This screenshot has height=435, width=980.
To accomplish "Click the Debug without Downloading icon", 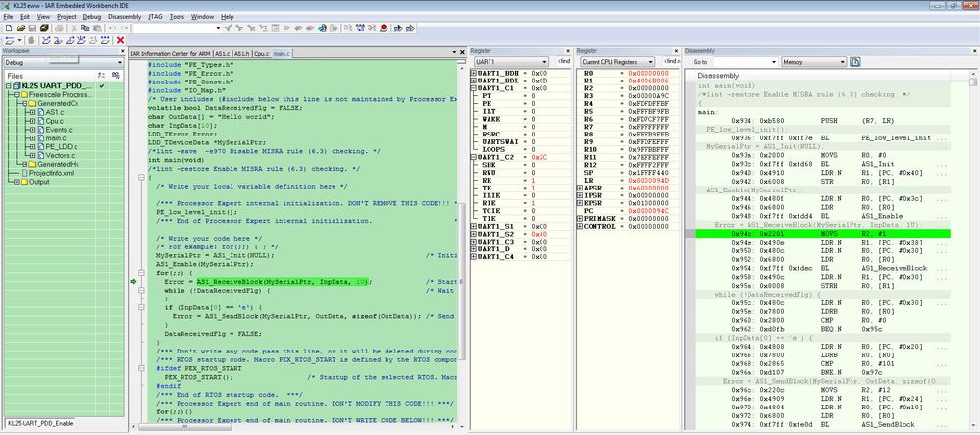I will pos(410,28).
